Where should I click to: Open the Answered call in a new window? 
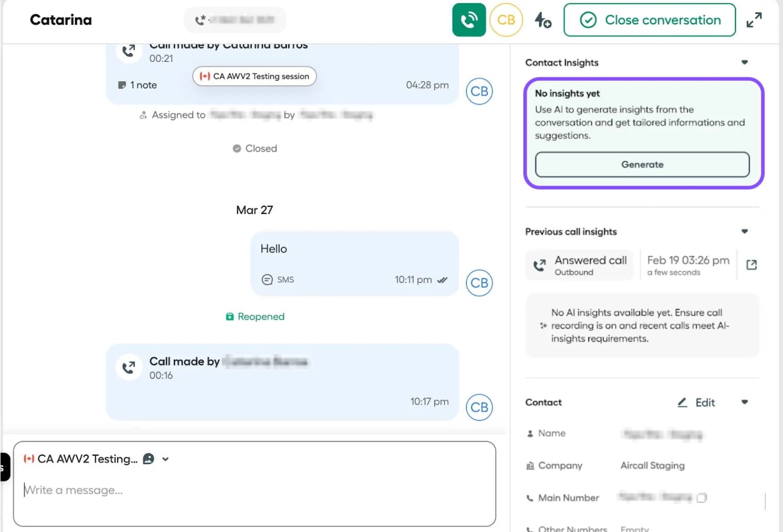click(x=751, y=264)
